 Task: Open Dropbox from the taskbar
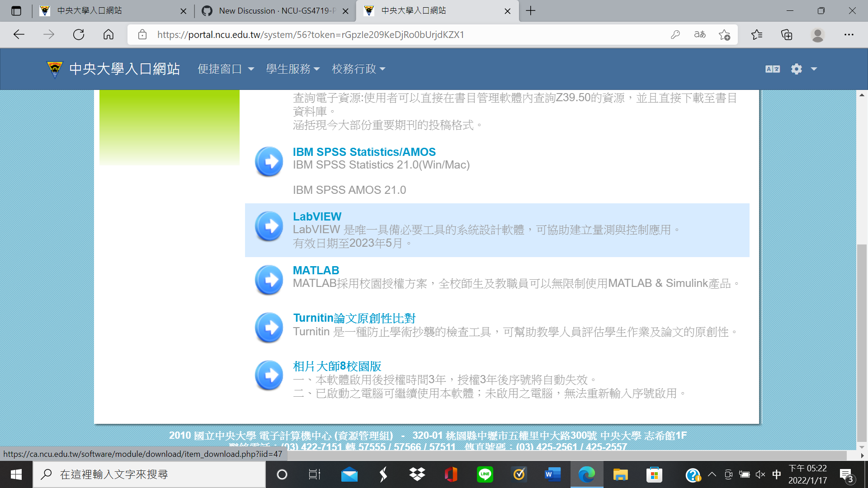coord(417,474)
